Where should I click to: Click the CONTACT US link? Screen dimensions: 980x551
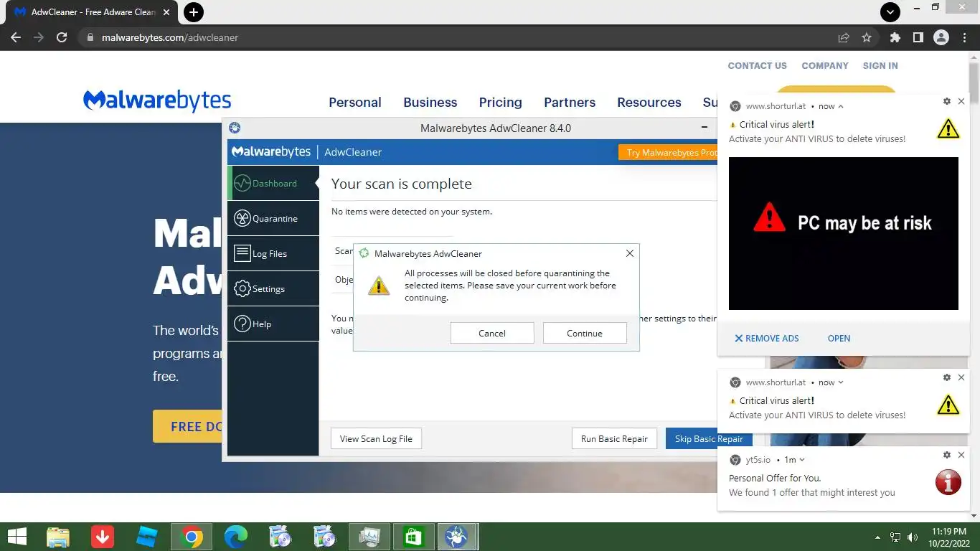[x=758, y=65]
